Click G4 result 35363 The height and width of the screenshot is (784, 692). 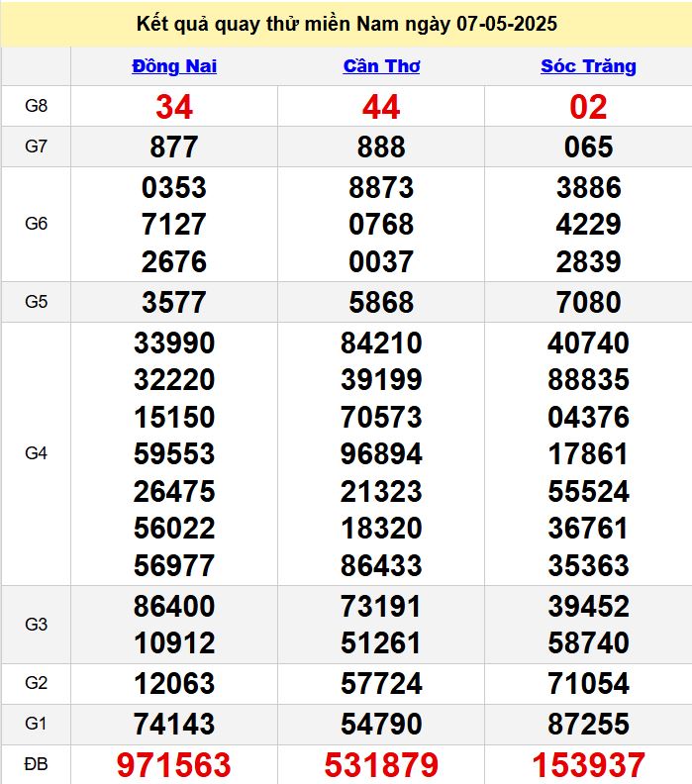click(588, 565)
